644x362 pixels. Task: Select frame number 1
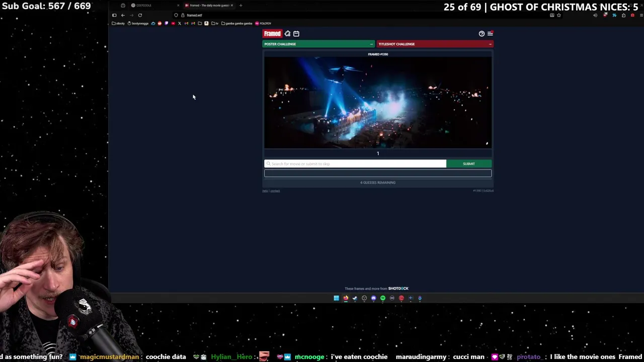[x=378, y=154]
